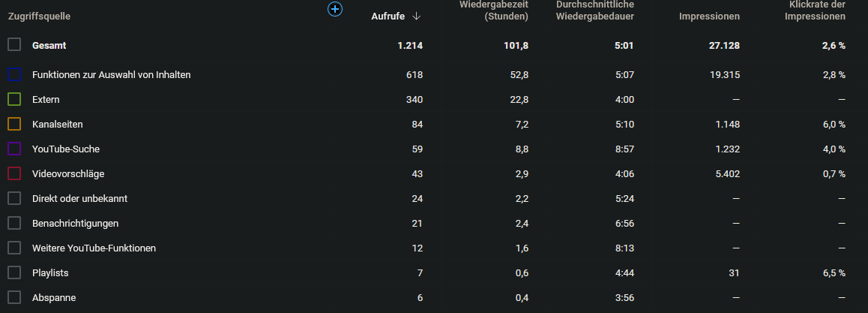Enable the Benachrichtigungen checkbox
The image size is (868, 313).
click(x=14, y=223)
